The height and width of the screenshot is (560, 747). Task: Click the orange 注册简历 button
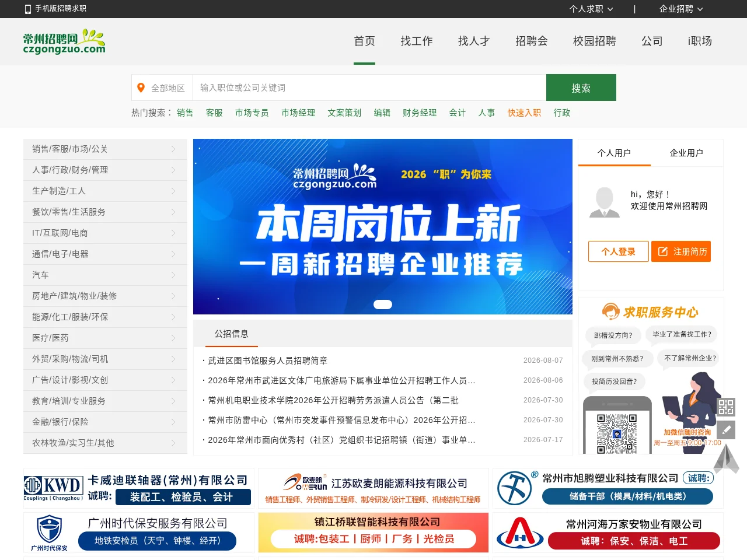click(x=681, y=251)
